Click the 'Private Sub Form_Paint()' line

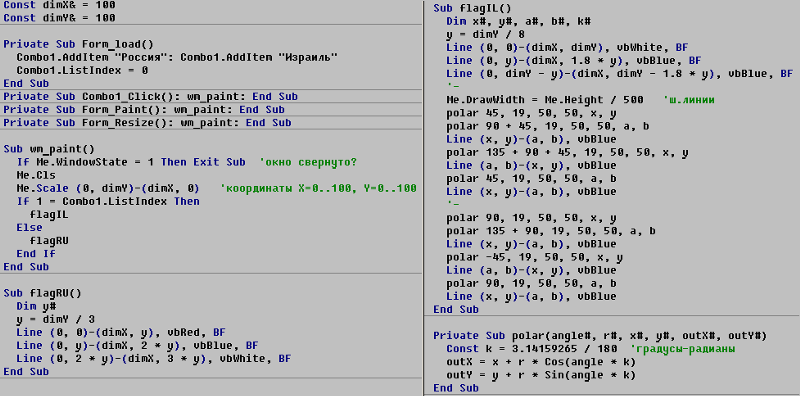point(144,110)
